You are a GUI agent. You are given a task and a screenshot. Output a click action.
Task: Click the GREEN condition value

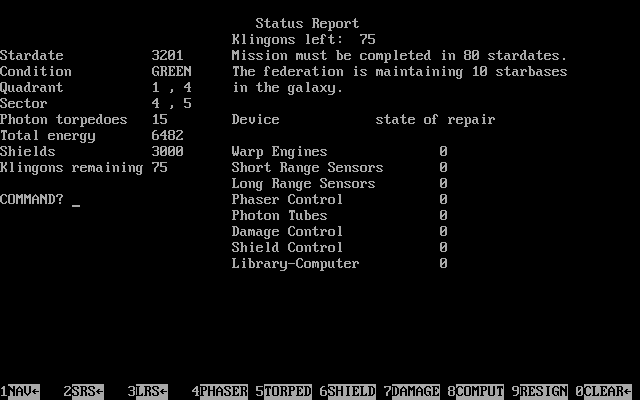click(x=171, y=72)
